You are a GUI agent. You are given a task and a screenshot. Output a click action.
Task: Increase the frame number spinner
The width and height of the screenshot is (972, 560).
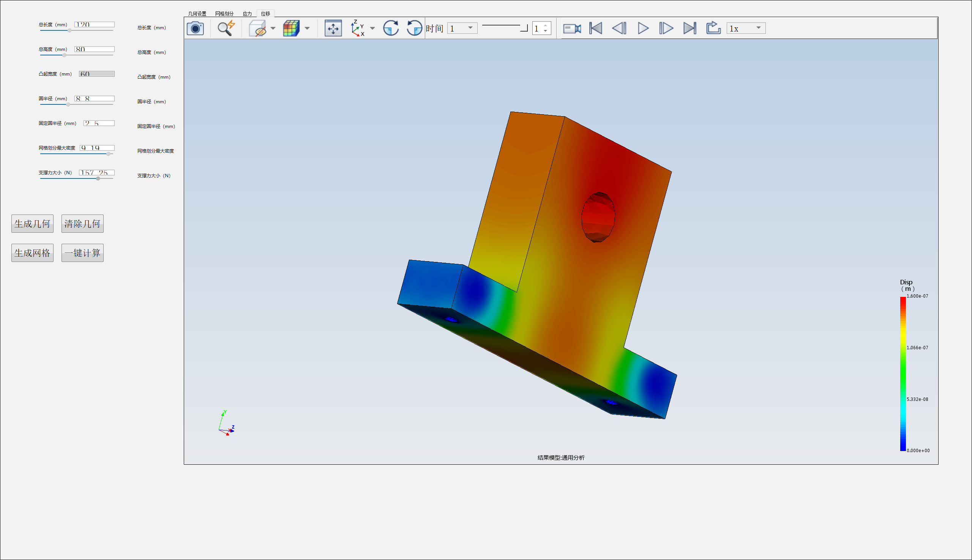546,25
